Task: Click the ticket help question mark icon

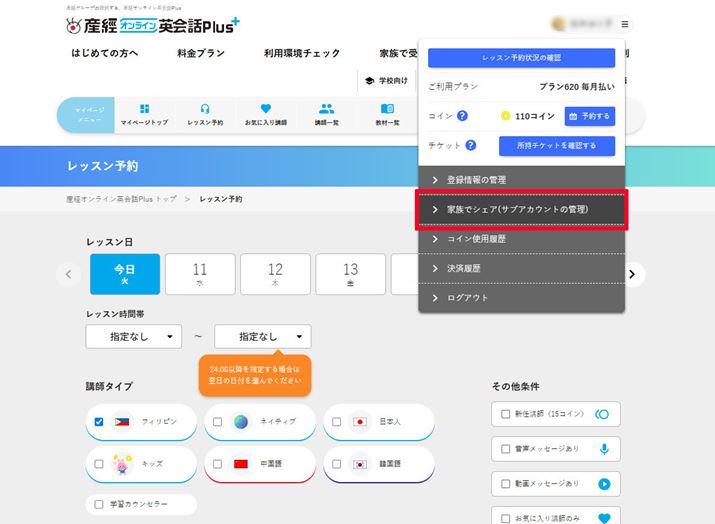Action: pos(470,146)
